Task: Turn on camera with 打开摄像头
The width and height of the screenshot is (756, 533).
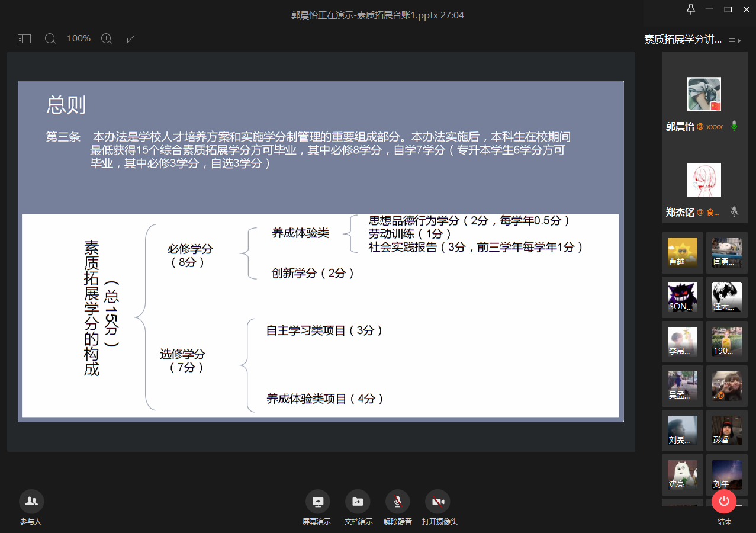Action: pyautogui.click(x=437, y=502)
